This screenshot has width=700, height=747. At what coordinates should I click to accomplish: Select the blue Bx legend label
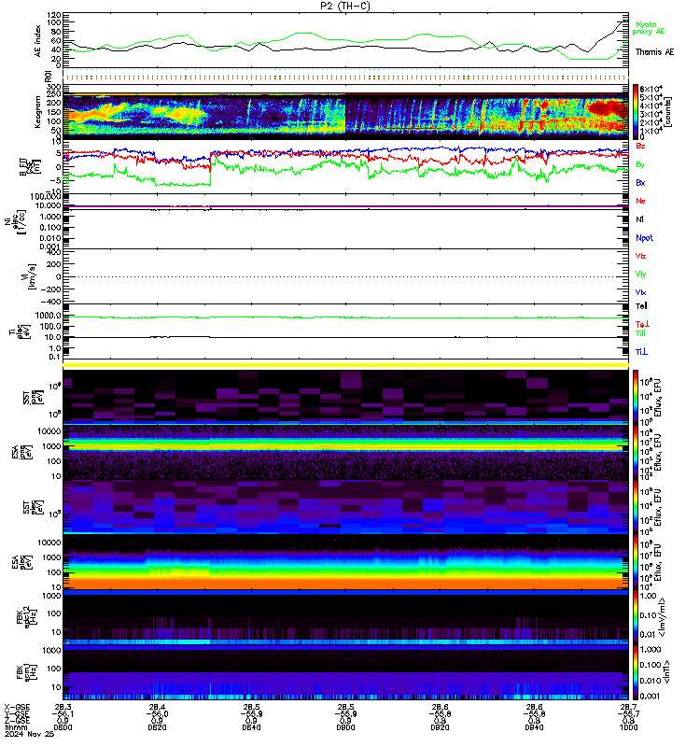pyautogui.click(x=640, y=183)
